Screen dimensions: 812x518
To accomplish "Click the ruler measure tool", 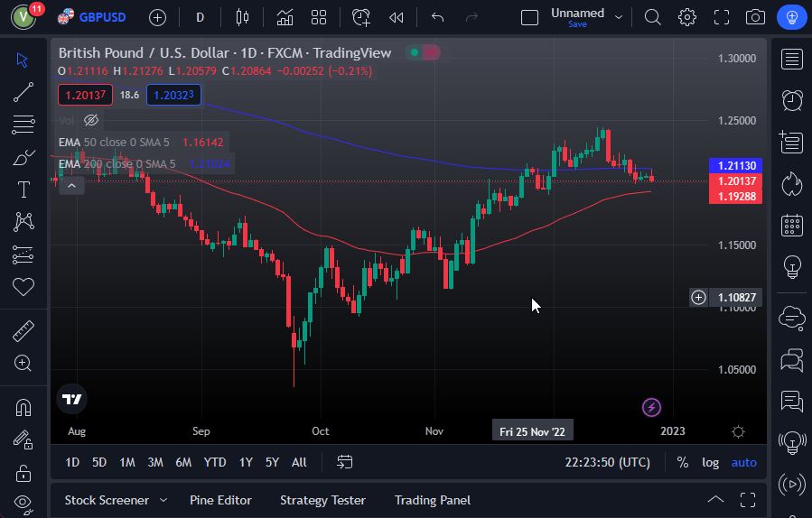I will 23,331.
